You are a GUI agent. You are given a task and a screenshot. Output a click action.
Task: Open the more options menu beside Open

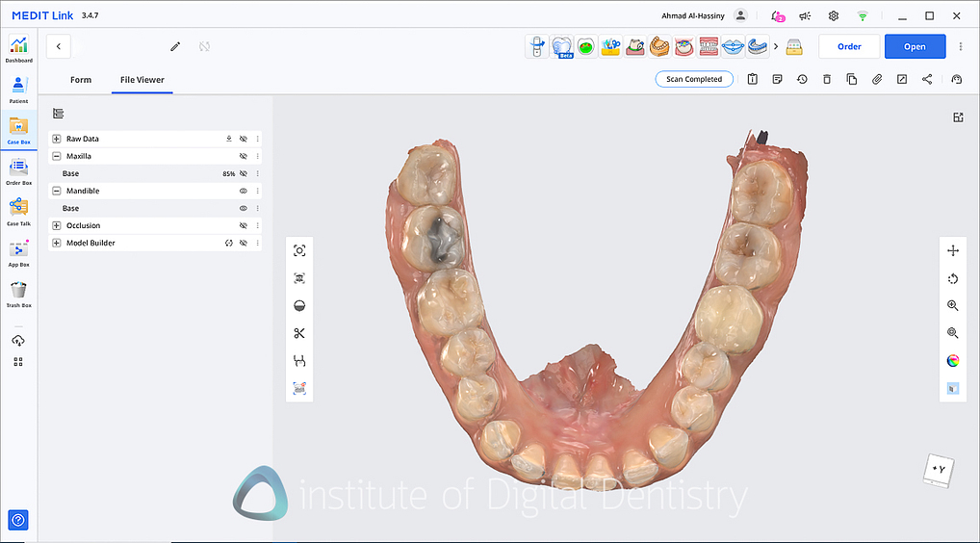[961, 46]
